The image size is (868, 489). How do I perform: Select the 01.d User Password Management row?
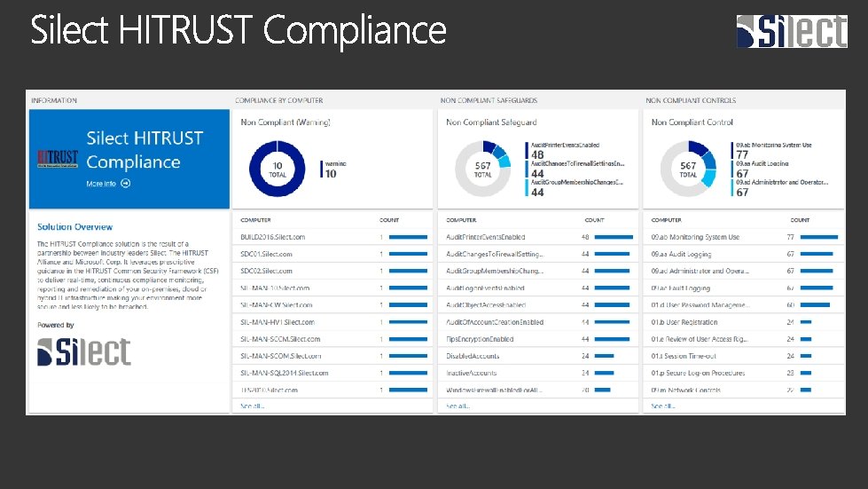[x=744, y=304]
